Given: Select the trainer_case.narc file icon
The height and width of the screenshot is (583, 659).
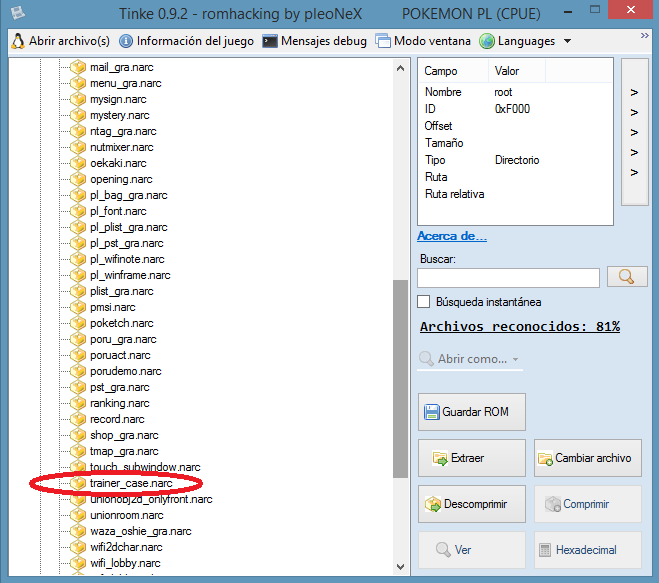Looking at the screenshot, I should coord(79,483).
